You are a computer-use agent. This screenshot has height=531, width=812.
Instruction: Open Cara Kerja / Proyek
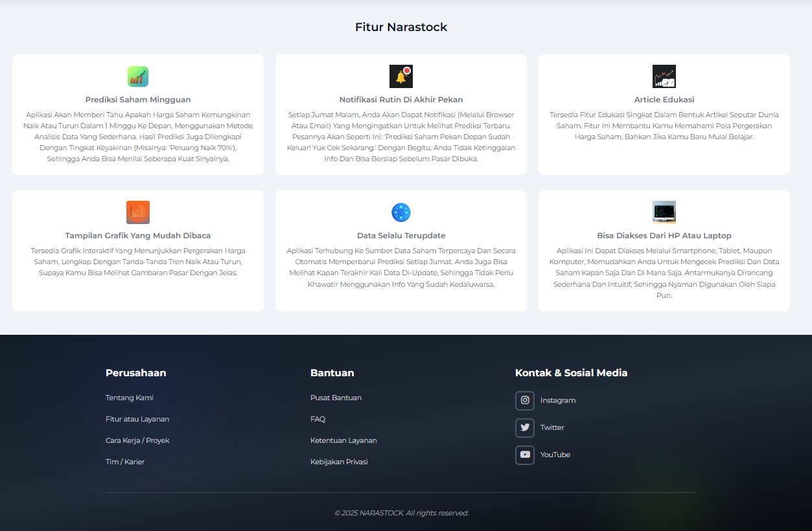click(137, 440)
